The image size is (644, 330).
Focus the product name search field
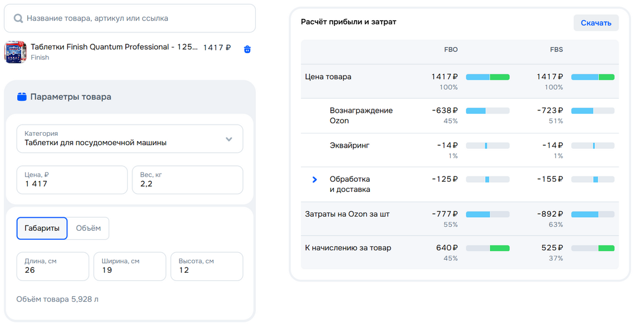(x=130, y=18)
